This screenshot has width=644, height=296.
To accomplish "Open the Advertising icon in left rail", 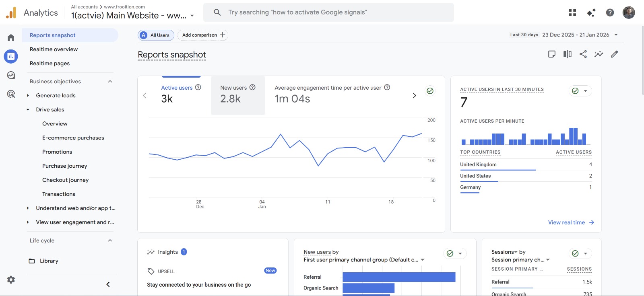I will coord(11,94).
